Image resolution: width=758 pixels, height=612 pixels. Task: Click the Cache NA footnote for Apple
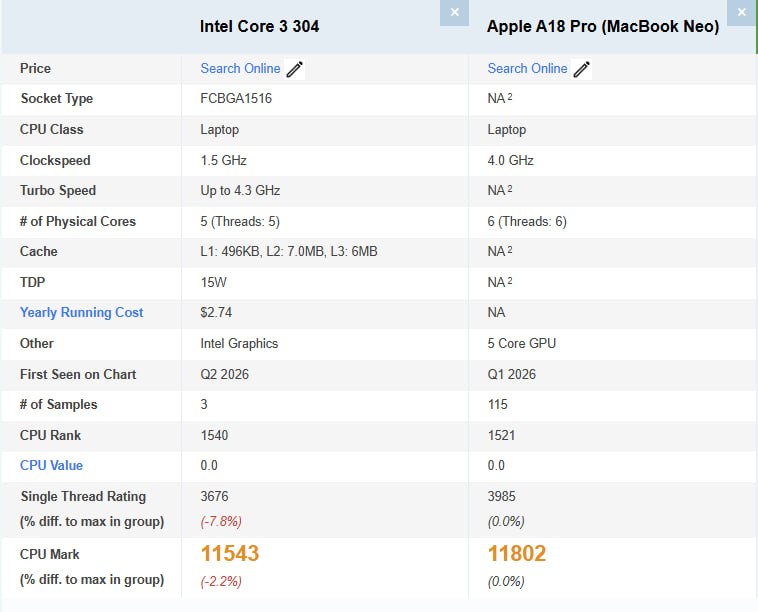[x=510, y=249]
